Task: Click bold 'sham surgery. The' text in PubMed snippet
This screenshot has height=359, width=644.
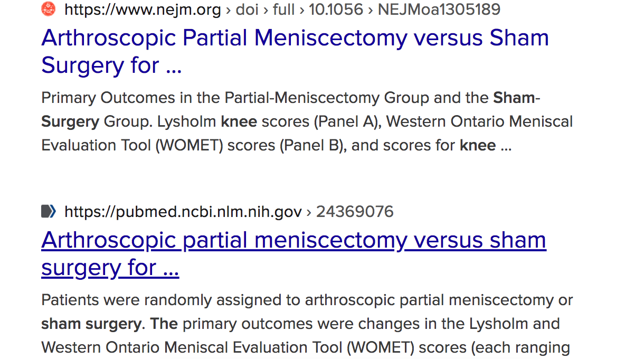Action: tap(109, 324)
